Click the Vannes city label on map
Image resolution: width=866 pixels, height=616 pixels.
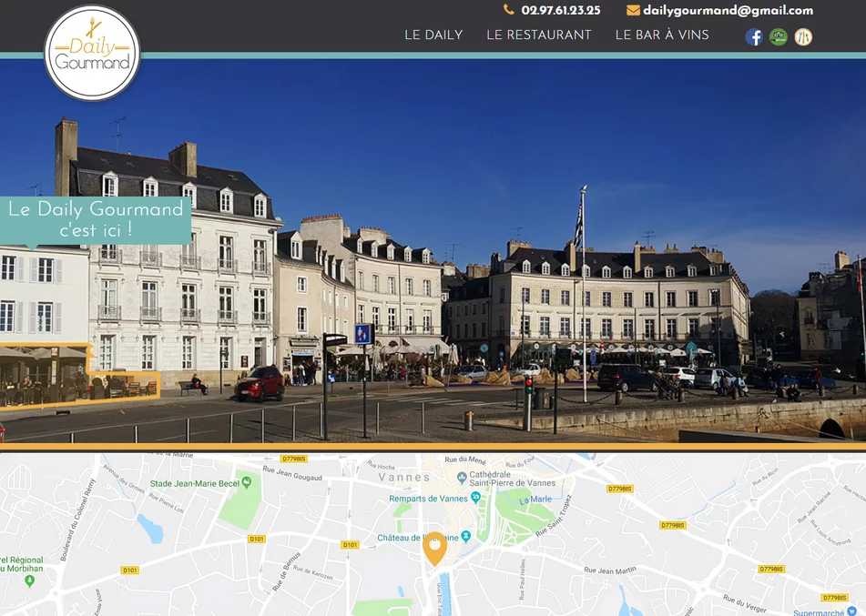[403, 477]
